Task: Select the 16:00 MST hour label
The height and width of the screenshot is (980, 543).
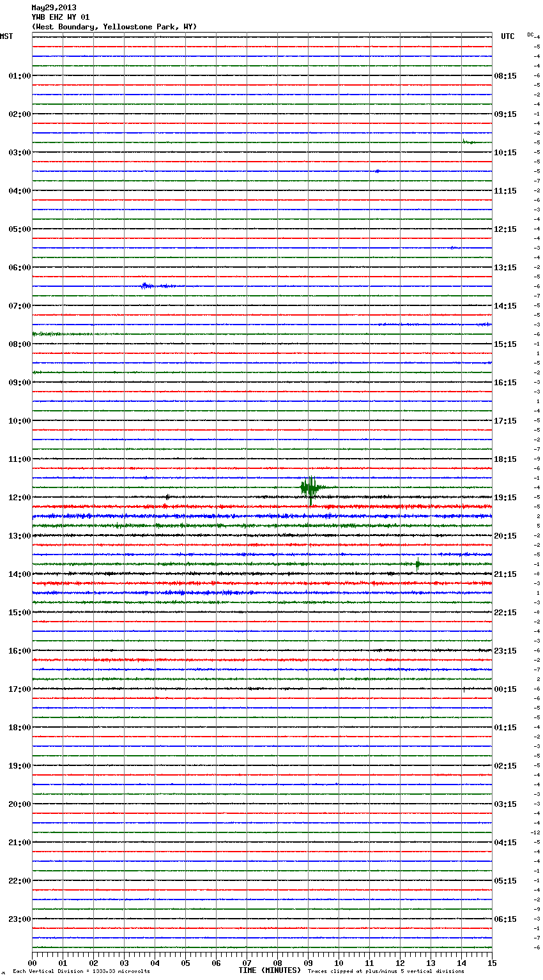Action: pyautogui.click(x=20, y=651)
